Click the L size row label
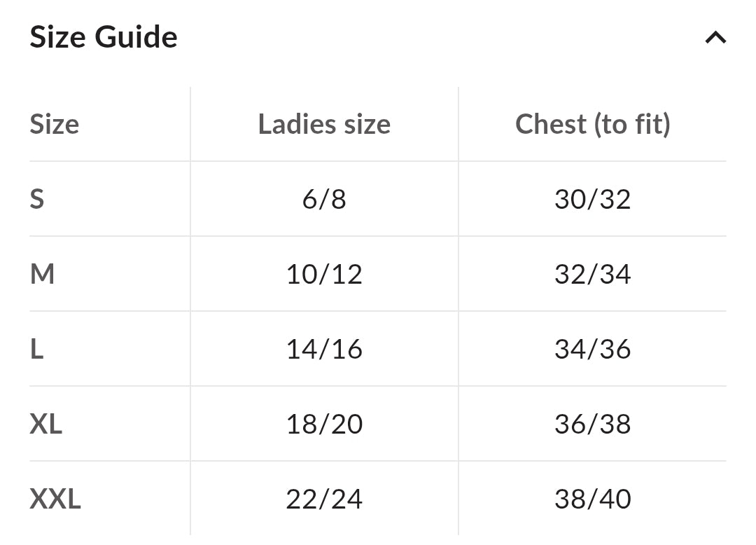The image size is (756, 545). pos(37,349)
